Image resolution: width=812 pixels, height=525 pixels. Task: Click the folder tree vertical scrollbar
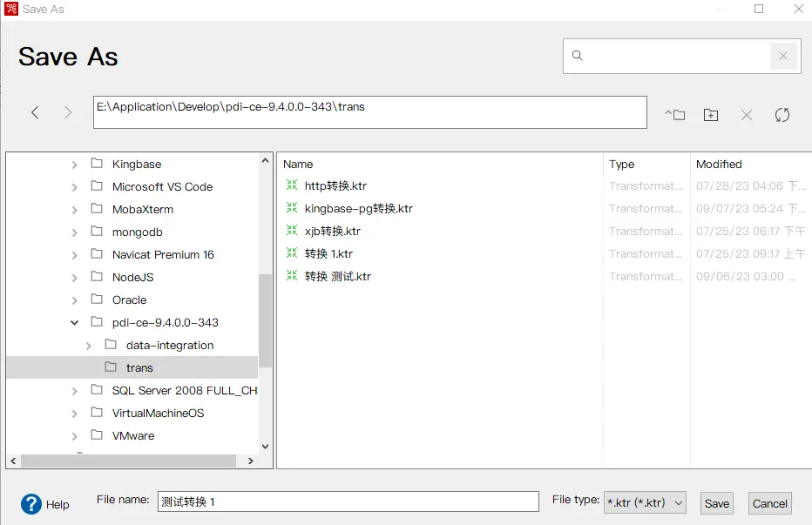tap(265, 322)
